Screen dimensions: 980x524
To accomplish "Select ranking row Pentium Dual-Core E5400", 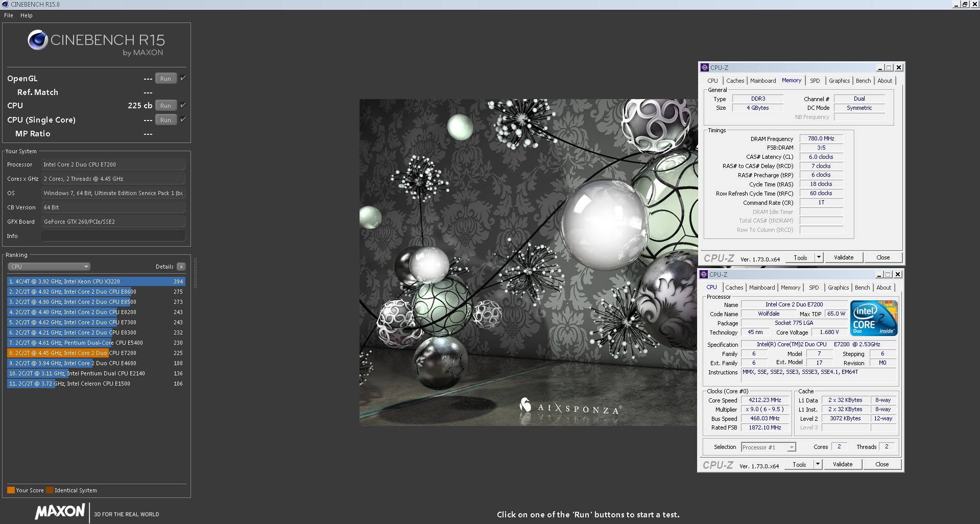I will (96, 343).
